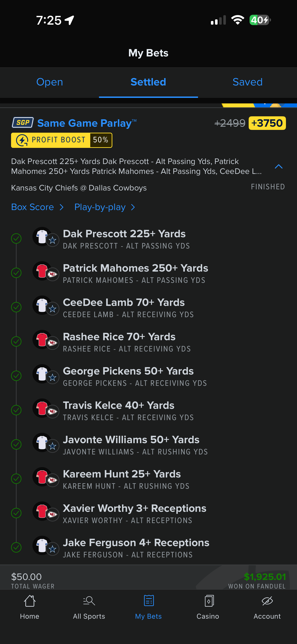297x644 pixels.
Task: Open All Sports search icon
Action: pos(89,601)
